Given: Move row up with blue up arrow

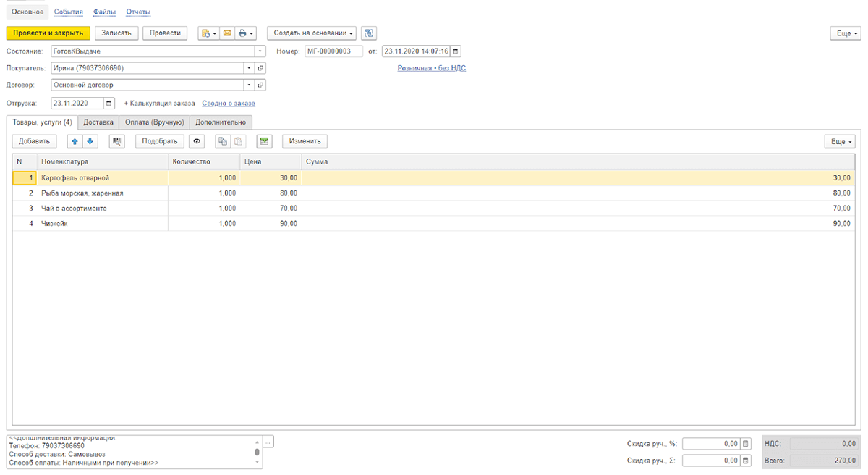Looking at the screenshot, I should 74,142.
